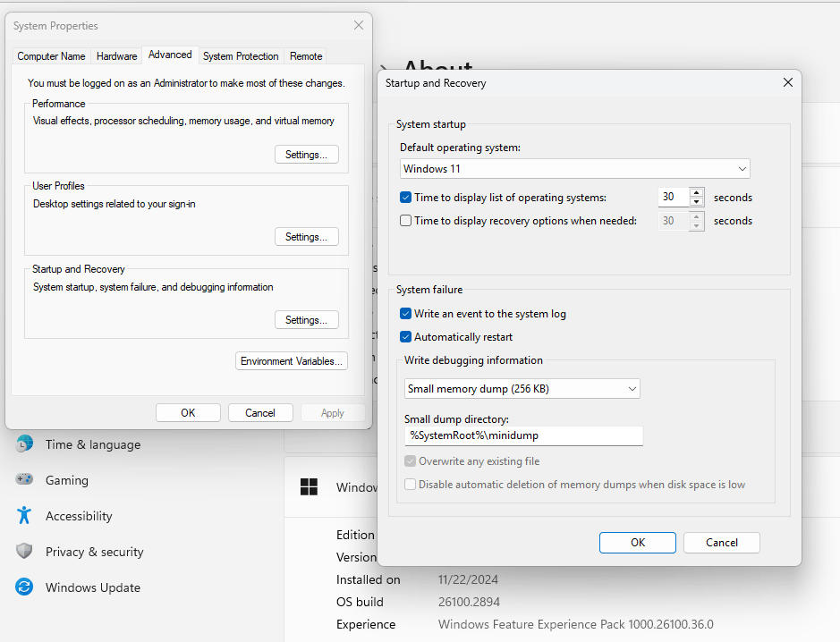The image size is (840, 642).
Task: Open the Default operating system dropdown
Action: click(x=575, y=169)
